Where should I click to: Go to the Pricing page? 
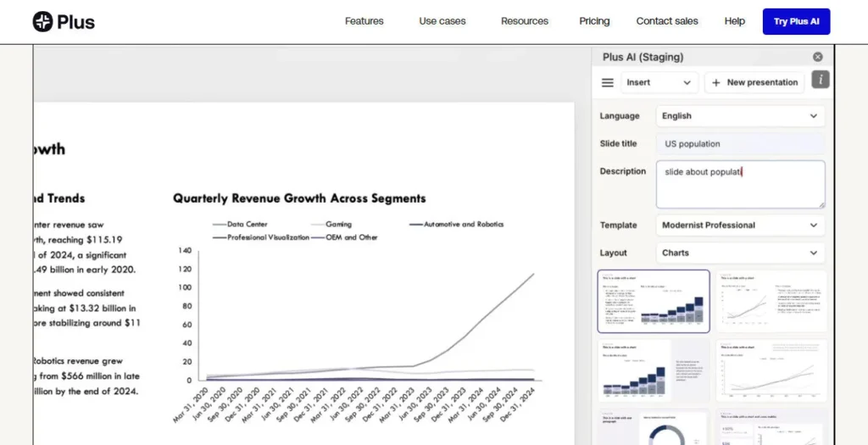(594, 21)
